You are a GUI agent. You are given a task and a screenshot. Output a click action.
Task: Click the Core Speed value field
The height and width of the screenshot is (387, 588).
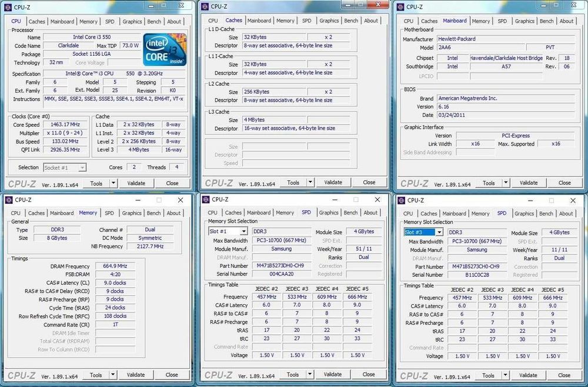(x=64, y=124)
